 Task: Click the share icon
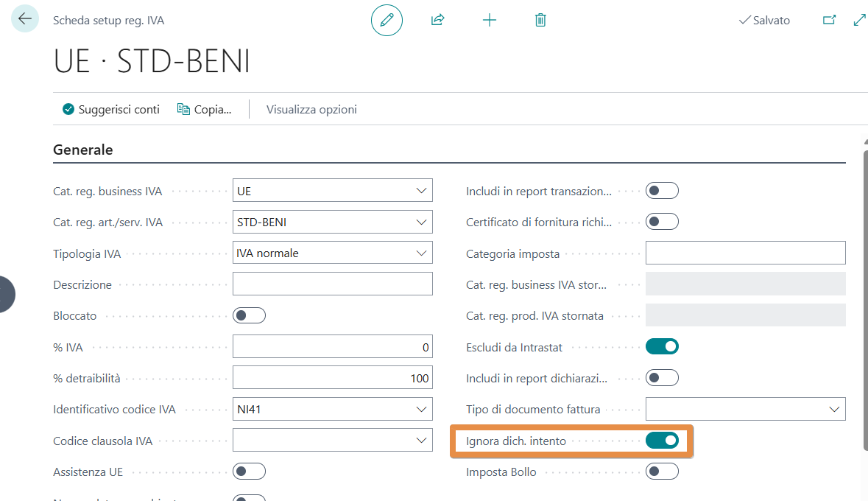[438, 21]
